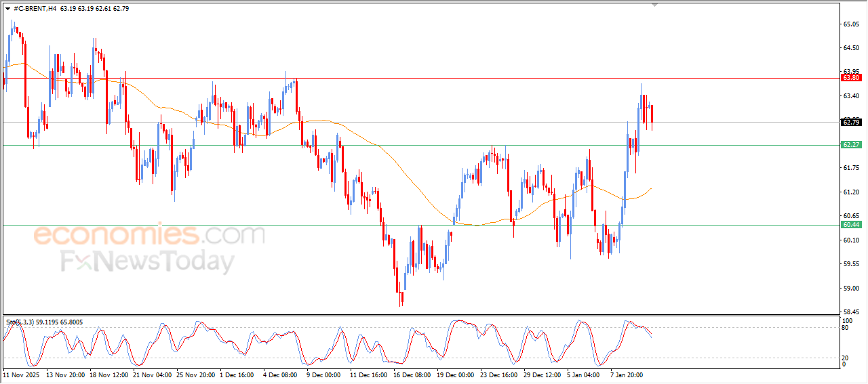Click the stochastic scale value 100

848,320
